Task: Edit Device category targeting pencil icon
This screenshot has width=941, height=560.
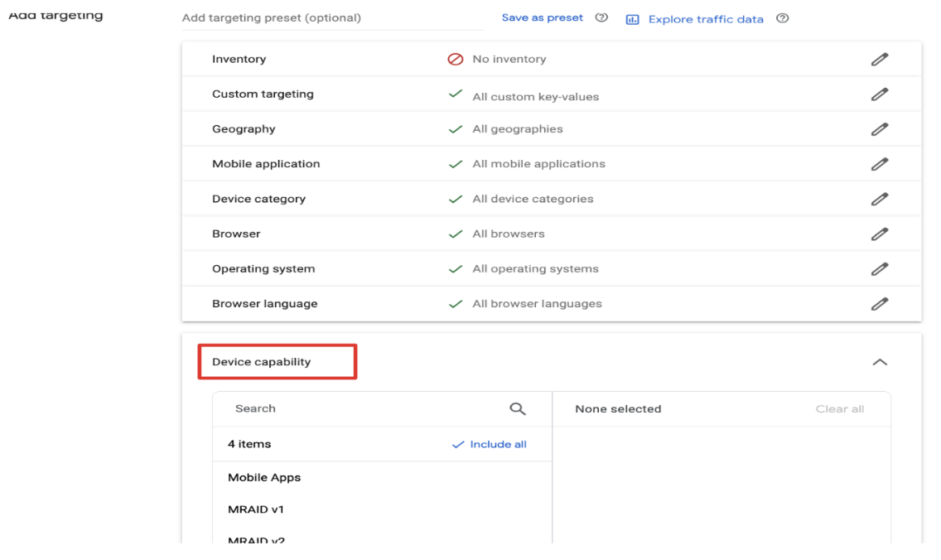Action: pyautogui.click(x=880, y=199)
